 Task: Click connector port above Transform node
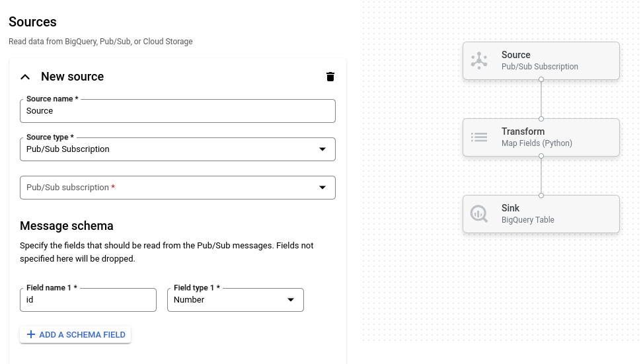tap(541, 119)
